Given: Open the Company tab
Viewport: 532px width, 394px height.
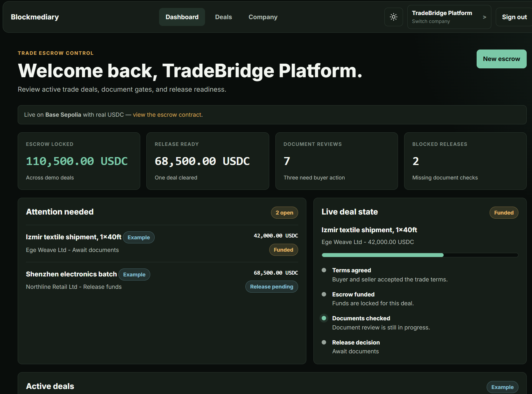Looking at the screenshot, I should [263, 17].
